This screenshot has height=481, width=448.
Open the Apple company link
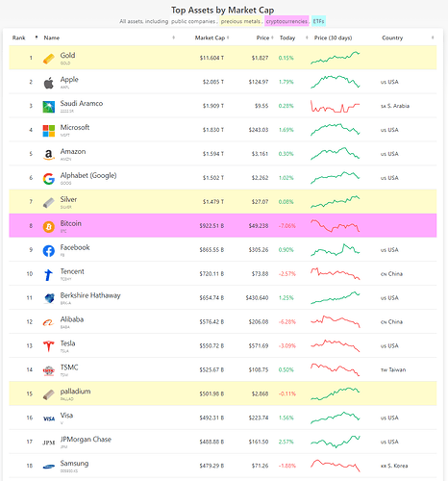(x=69, y=80)
